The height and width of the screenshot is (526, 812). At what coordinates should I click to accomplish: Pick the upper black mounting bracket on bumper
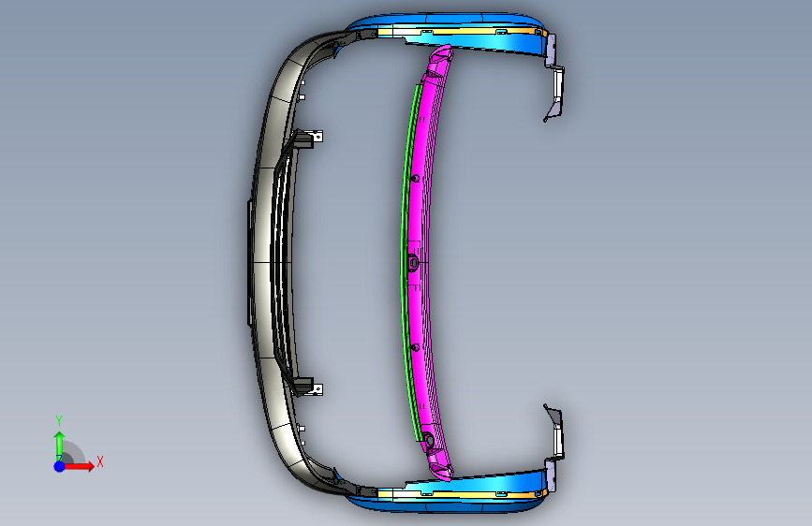tap(305, 139)
